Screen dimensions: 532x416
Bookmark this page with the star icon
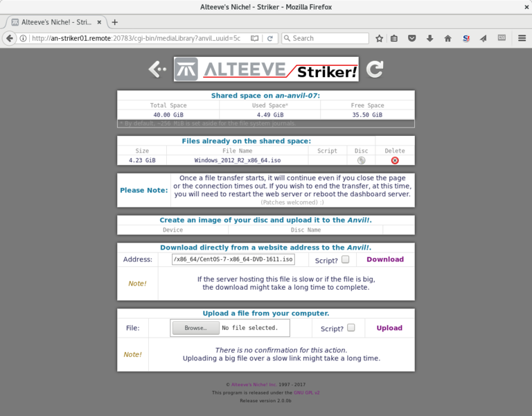pos(379,38)
